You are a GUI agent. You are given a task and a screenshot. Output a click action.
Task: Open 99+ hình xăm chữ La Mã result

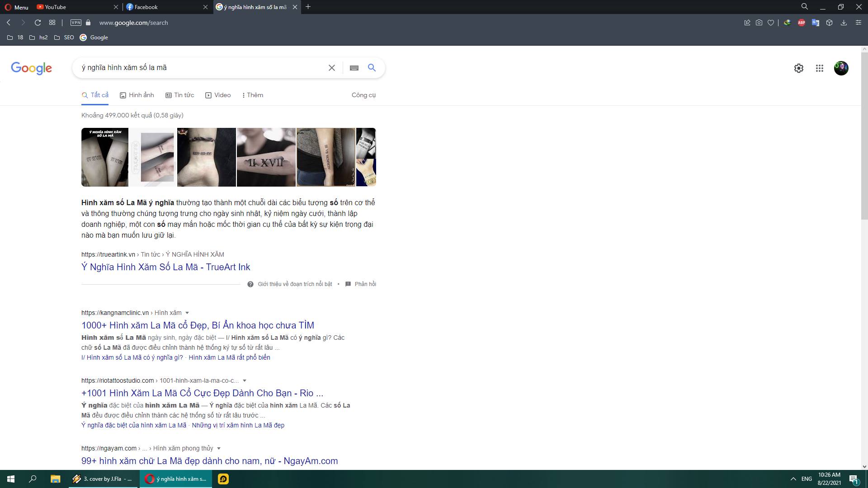(210, 461)
